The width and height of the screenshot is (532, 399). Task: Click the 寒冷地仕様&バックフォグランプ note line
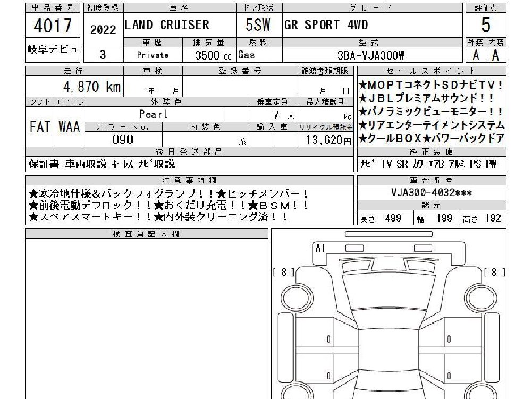pyautogui.click(x=168, y=194)
